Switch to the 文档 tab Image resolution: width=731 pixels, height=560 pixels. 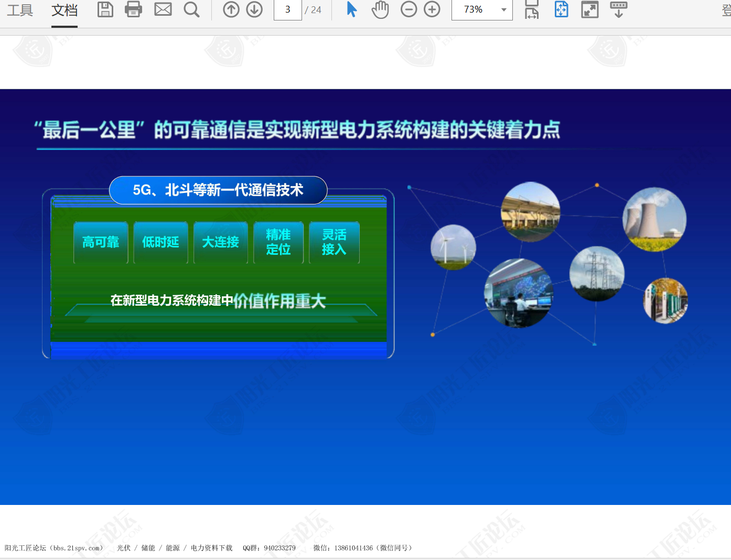(x=64, y=10)
